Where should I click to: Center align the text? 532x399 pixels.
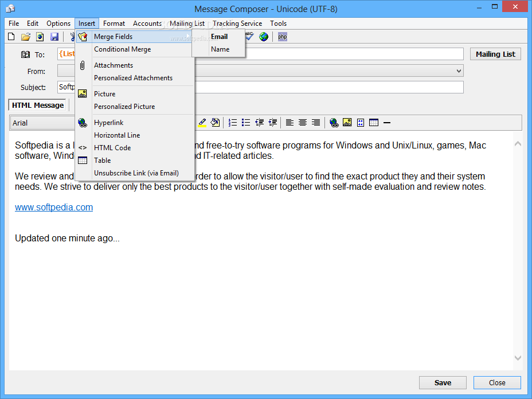303,123
